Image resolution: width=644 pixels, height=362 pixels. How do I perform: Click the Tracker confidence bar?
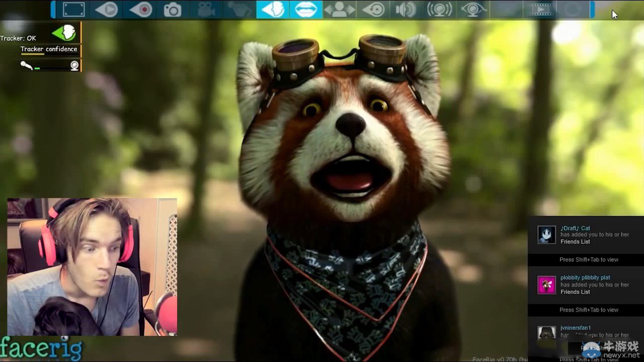[x=49, y=54]
